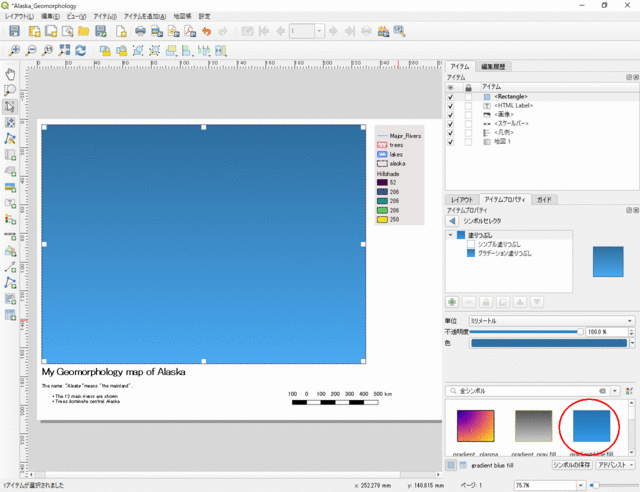Zoom to full layout extent

pos(64,51)
